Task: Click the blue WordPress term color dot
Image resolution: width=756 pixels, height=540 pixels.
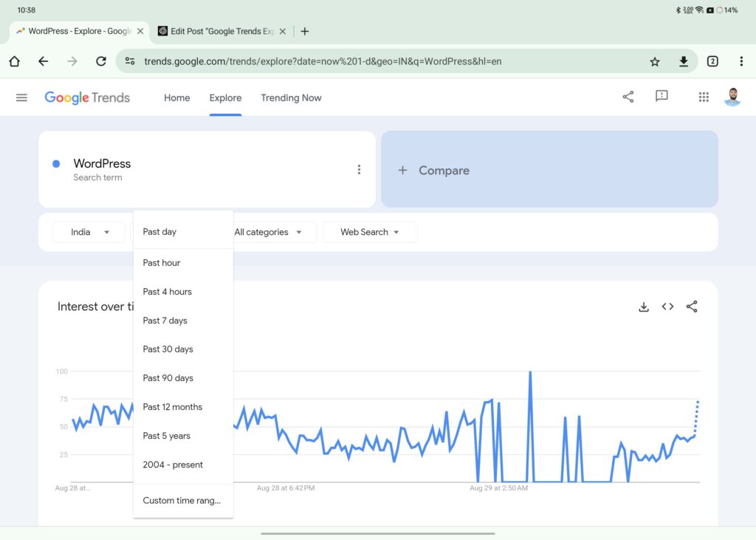Action: 56,164
